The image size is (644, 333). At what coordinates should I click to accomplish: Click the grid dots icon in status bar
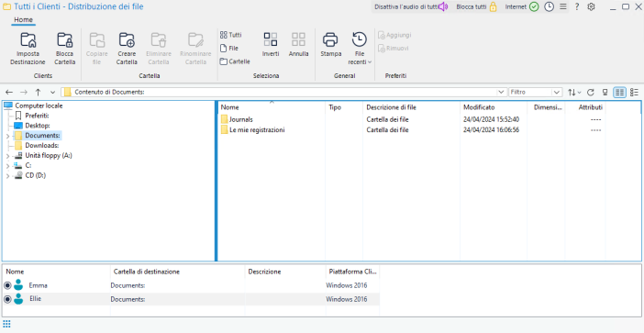pos(6,324)
